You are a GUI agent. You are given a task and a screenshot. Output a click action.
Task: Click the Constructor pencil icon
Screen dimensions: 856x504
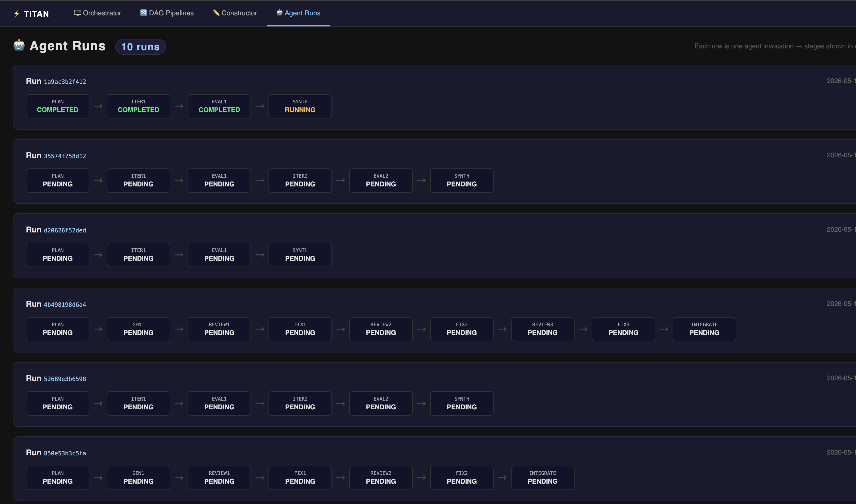[216, 13]
